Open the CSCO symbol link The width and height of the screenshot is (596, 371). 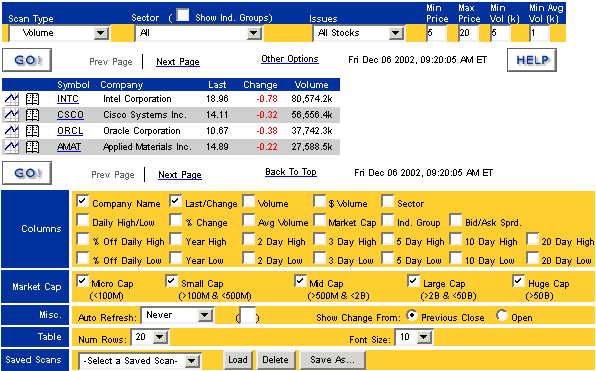click(x=70, y=115)
